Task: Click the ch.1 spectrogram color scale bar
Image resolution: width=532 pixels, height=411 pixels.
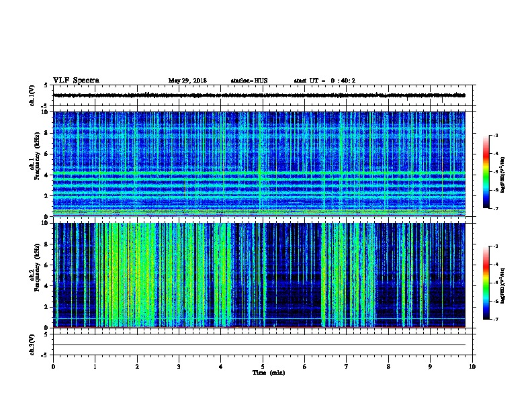Action: [x=486, y=172]
